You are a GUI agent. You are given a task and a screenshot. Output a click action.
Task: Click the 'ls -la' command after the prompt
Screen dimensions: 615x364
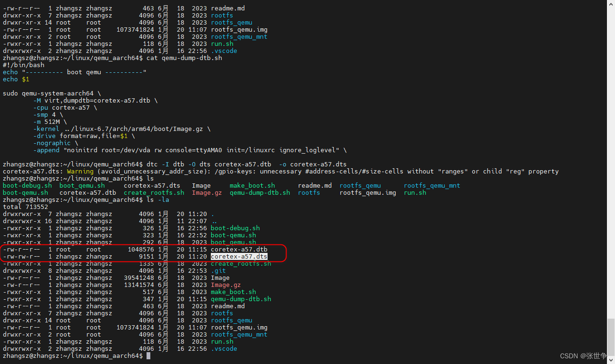(158, 199)
